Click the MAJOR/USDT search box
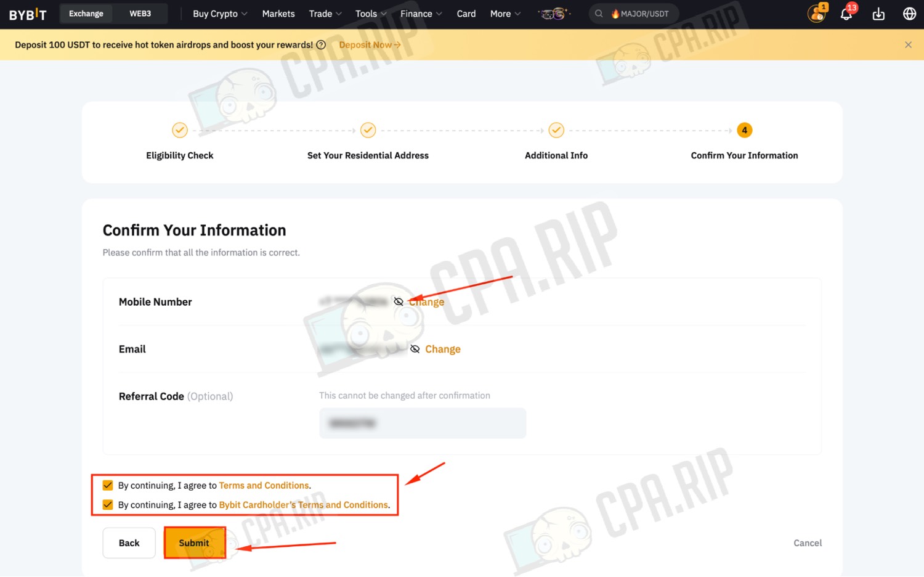This screenshot has width=924, height=577. 634,14
